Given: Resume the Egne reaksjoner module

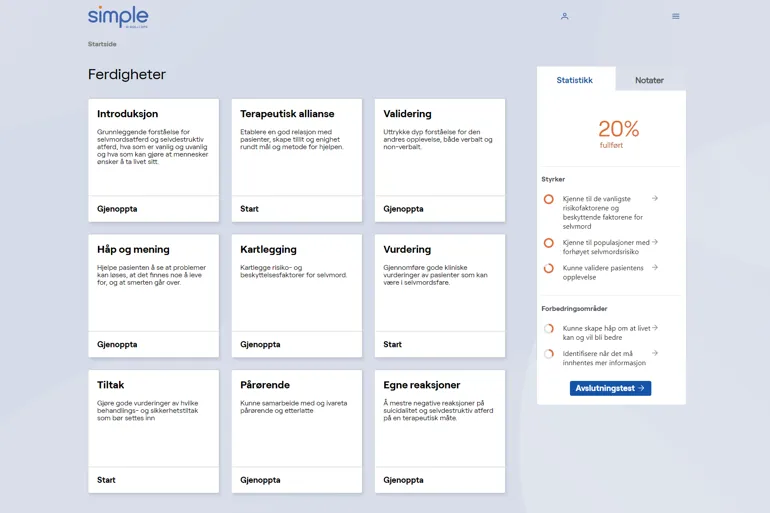Looking at the screenshot, I should (403, 480).
